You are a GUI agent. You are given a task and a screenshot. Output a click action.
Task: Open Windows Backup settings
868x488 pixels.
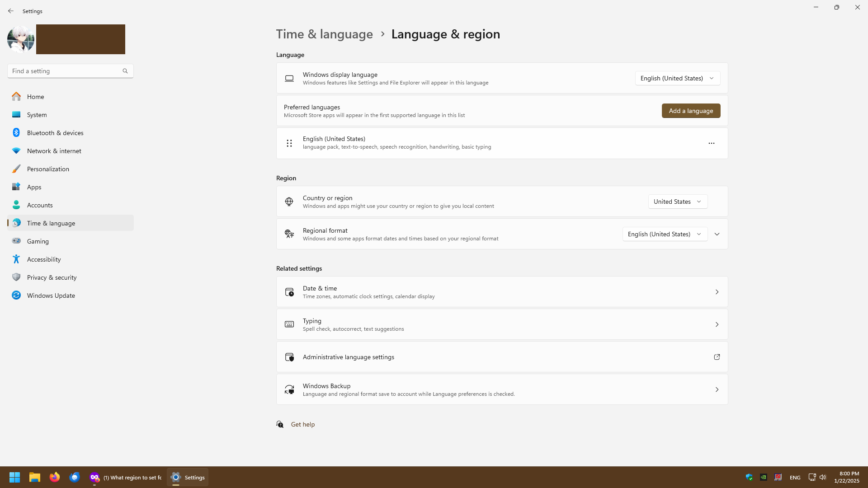502,389
